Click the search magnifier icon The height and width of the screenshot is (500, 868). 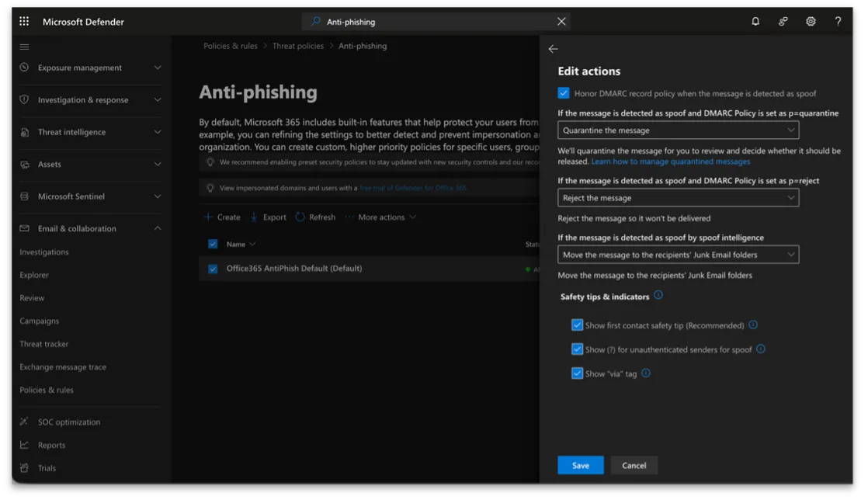pos(315,22)
